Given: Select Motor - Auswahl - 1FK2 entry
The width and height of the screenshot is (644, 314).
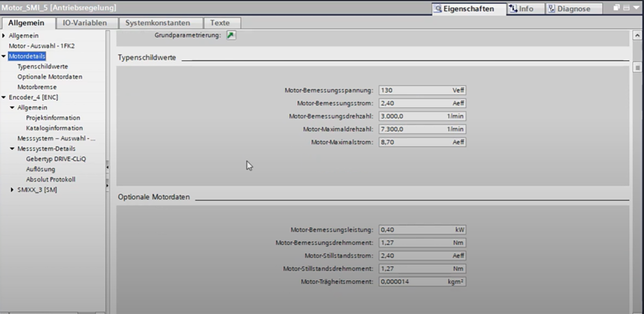Looking at the screenshot, I should (42, 46).
